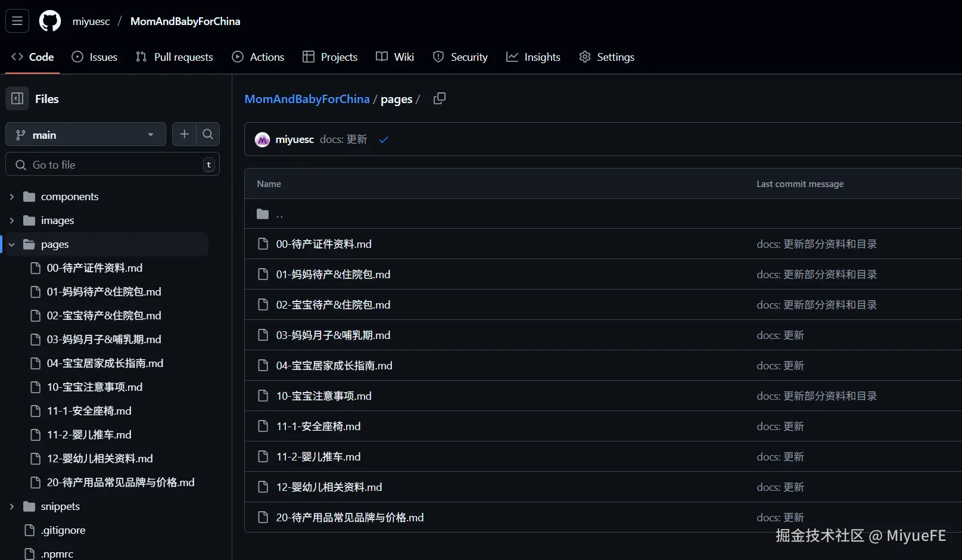Image resolution: width=962 pixels, height=560 pixels.
Task: Open the hamburger navigation menu
Action: click(x=17, y=21)
